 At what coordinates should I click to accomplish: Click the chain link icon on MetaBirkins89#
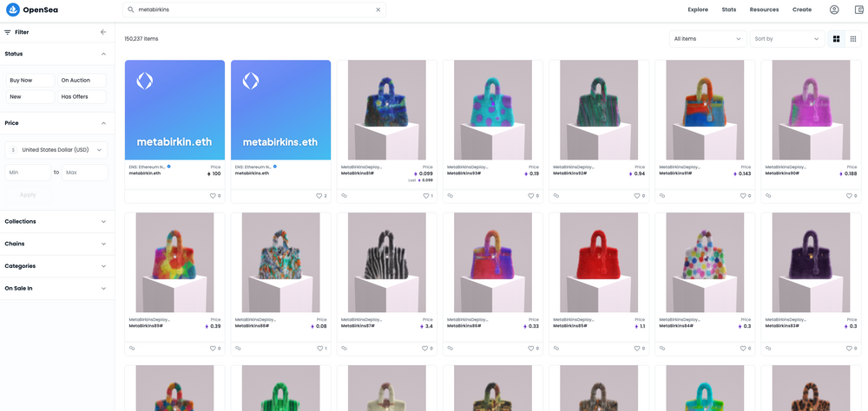point(132,349)
